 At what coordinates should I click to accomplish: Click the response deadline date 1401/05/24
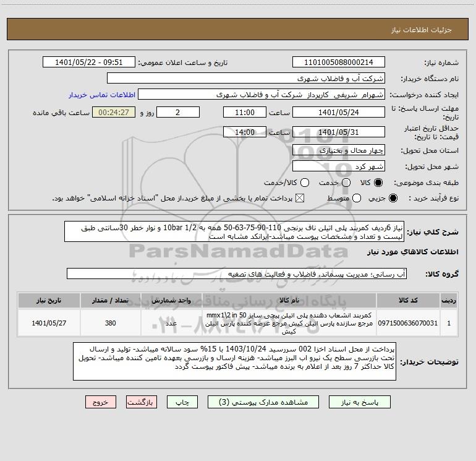click(339, 112)
